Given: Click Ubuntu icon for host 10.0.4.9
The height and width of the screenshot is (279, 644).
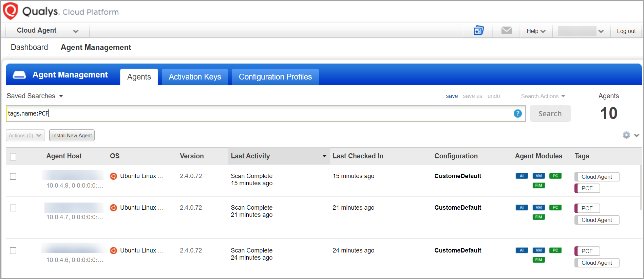Looking at the screenshot, I should (x=113, y=176).
